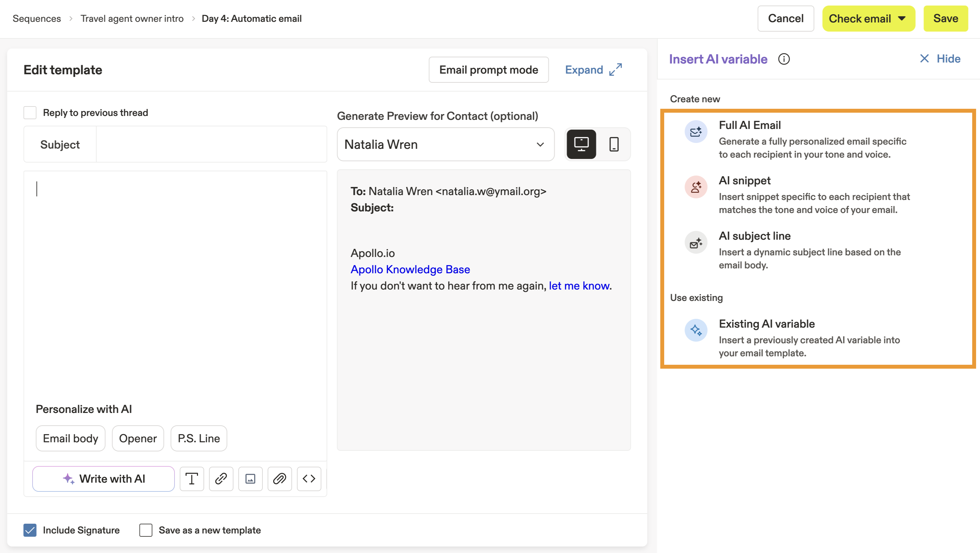This screenshot has height=553, width=980.
Task: Check Reply to previous thread
Action: (x=30, y=113)
